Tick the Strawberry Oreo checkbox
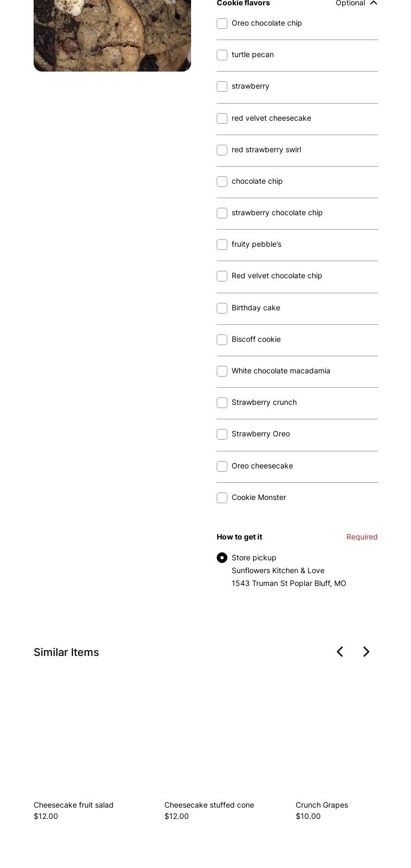Image resolution: width=411 pixels, height=868 pixels. pyautogui.click(x=222, y=434)
